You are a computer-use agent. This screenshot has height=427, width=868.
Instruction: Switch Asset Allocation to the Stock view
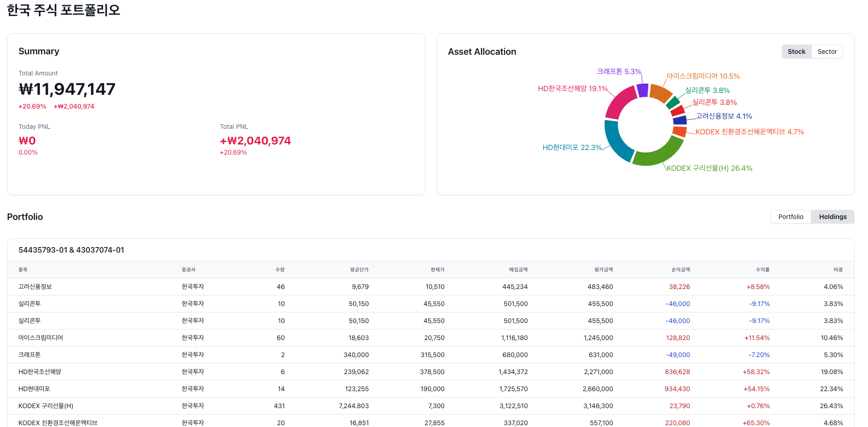[796, 52]
